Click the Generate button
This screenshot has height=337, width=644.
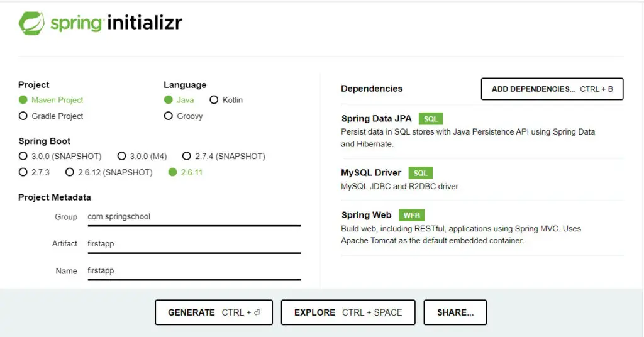coord(214,312)
